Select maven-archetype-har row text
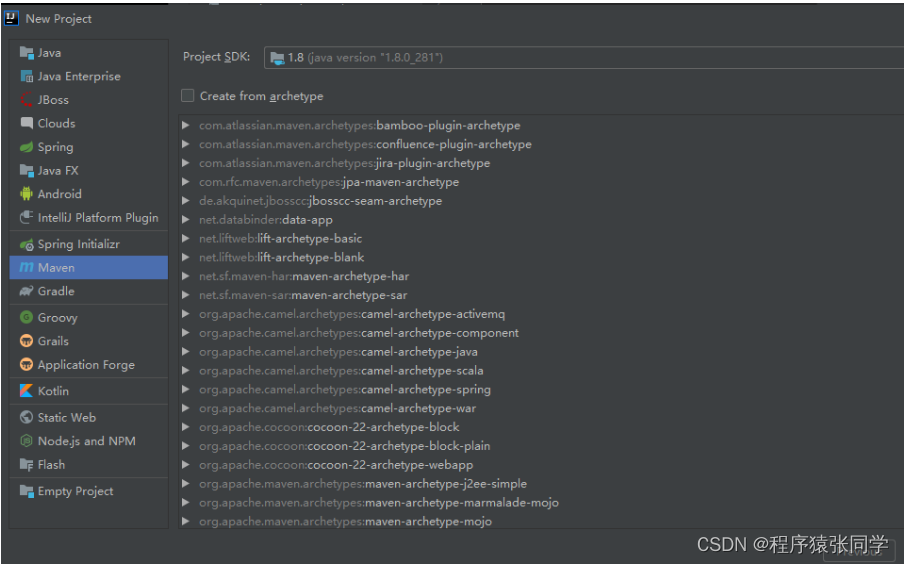The image size is (904, 564). (304, 276)
